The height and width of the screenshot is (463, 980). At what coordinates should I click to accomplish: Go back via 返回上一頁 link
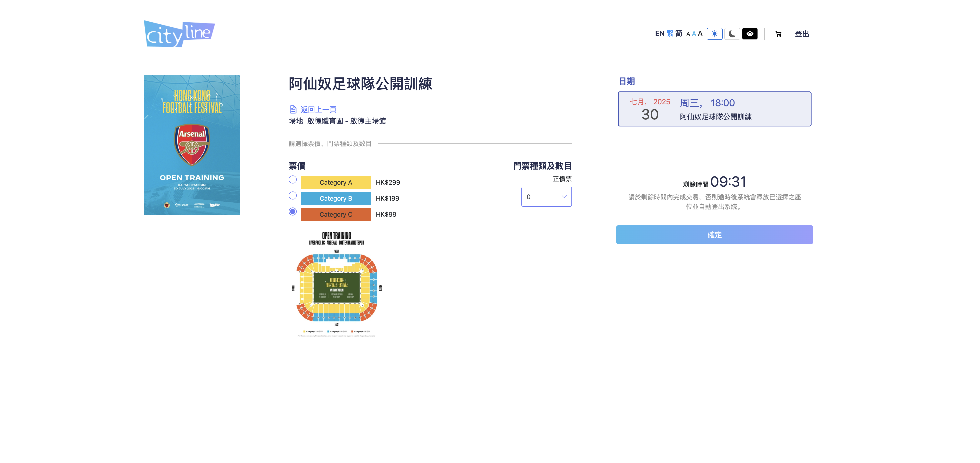coord(318,110)
